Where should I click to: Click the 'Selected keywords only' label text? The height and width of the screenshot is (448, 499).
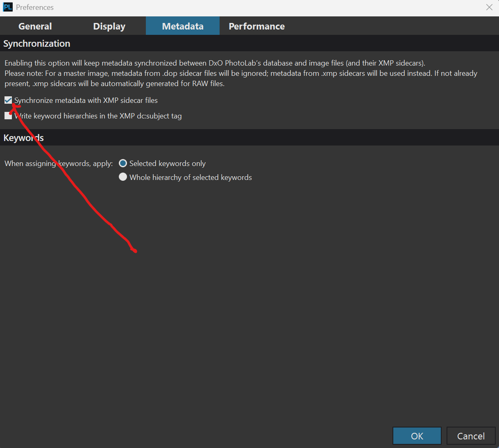click(168, 164)
